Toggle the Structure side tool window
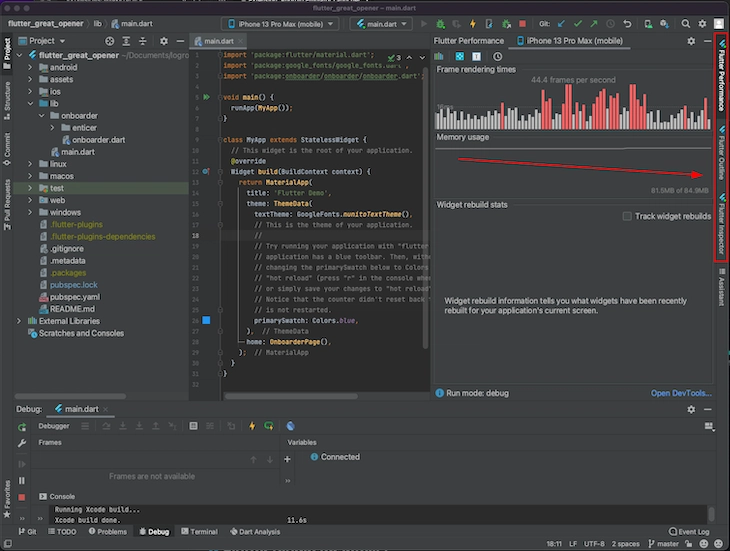The image size is (730, 551). 7,101
